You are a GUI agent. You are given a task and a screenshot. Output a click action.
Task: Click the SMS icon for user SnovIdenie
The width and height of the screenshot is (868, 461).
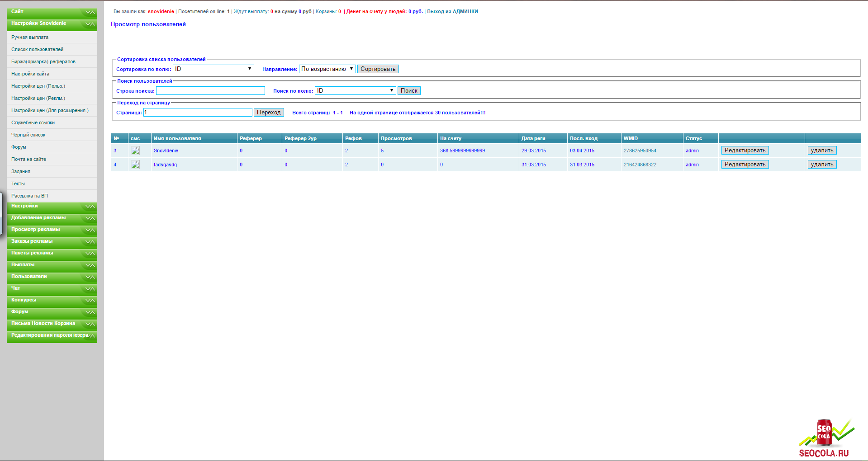tap(135, 151)
